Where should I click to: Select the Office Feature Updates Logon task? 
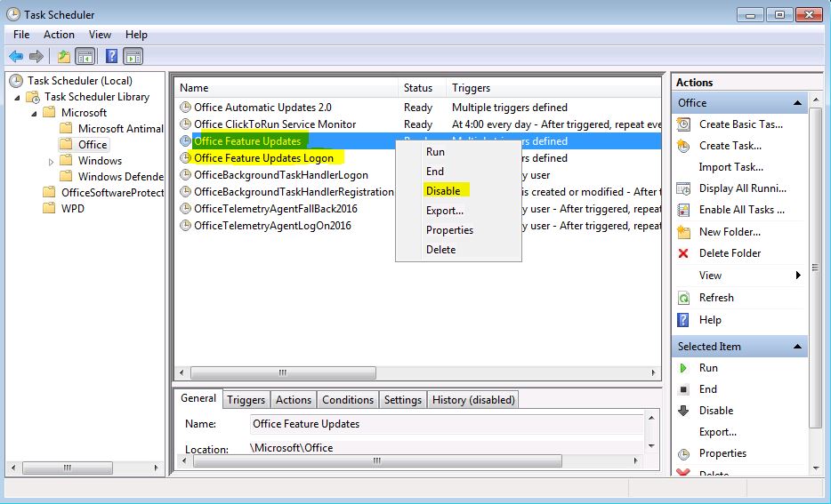click(x=263, y=157)
